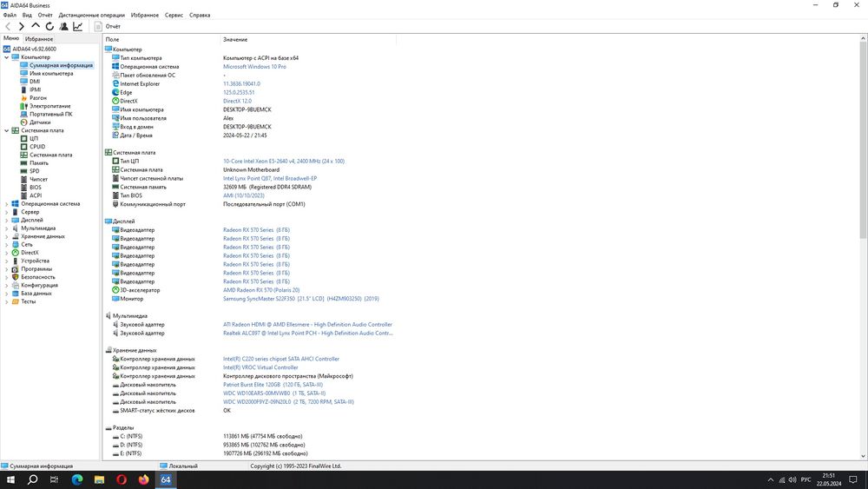The width and height of the screenshot is (868, 489).
Task: Click the vertical scrollbar down arrow
Action: click(863, 456)
